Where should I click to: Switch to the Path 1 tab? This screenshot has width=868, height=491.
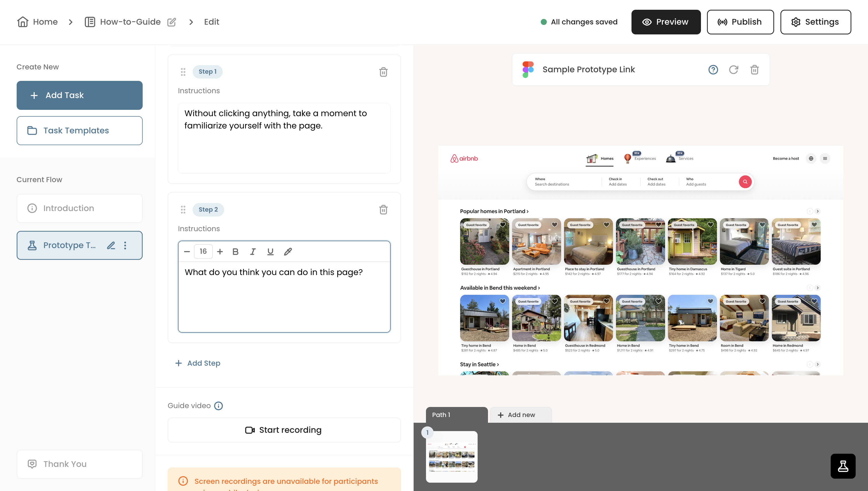click(457, 415)
